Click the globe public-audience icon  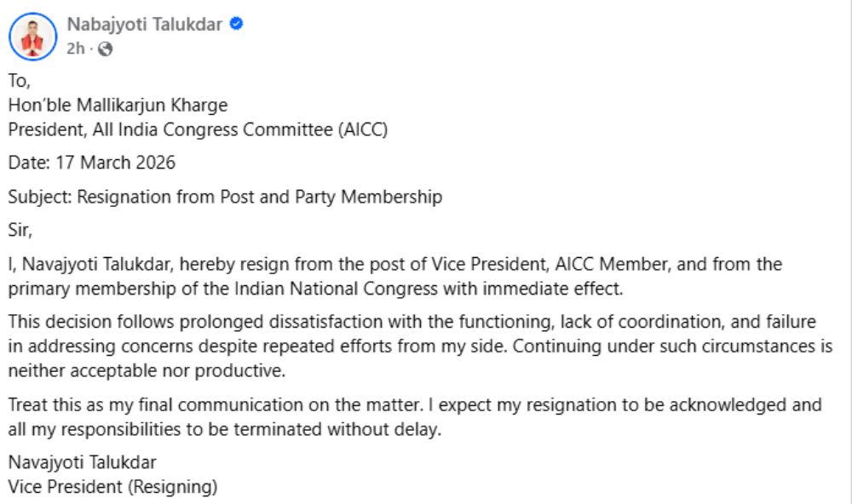click(105, 49)
